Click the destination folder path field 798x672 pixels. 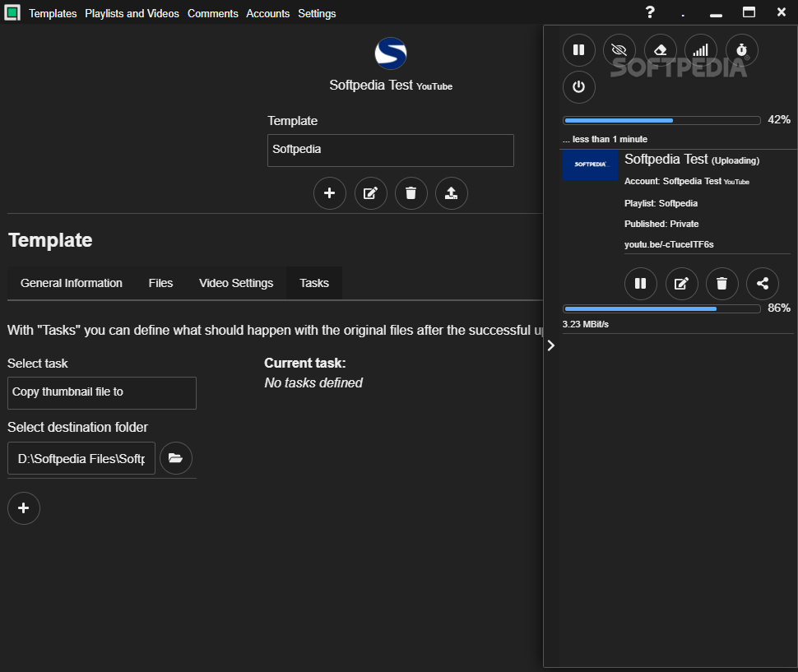coord(81,458)
